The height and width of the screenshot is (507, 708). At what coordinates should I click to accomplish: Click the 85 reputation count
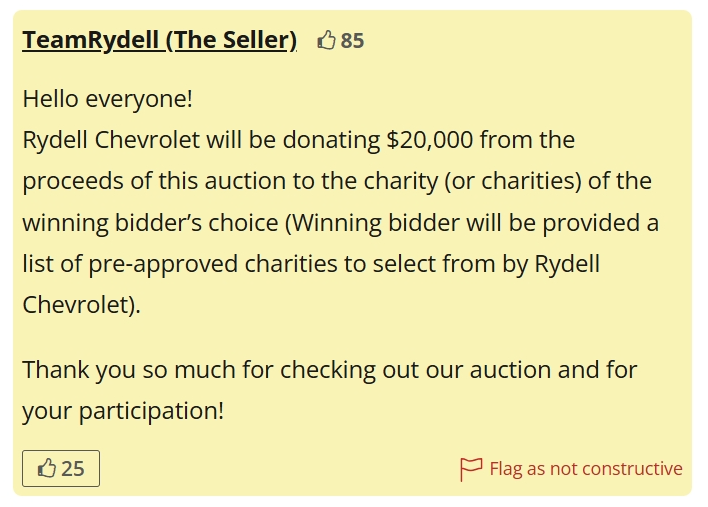click(x=352, y=41)
